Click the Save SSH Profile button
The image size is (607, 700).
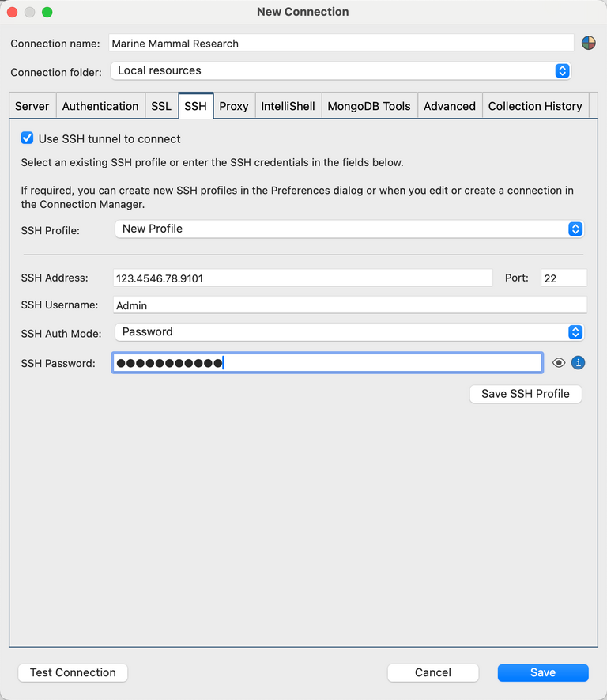[525, 393]
